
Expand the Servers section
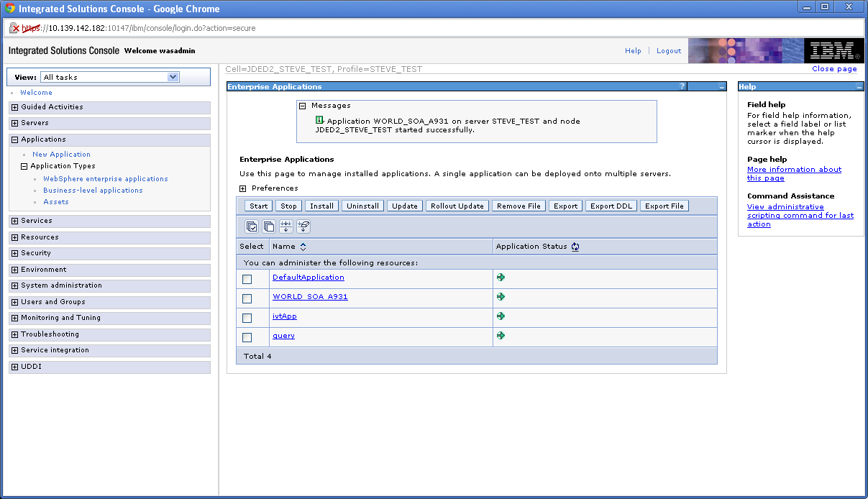pos(14,123)
